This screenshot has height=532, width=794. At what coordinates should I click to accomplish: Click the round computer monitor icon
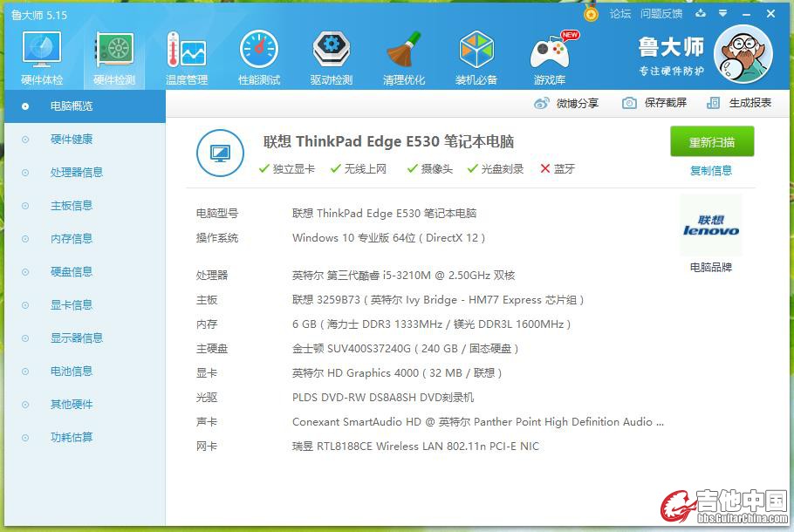pyautogui.click(x=220, y=153)
